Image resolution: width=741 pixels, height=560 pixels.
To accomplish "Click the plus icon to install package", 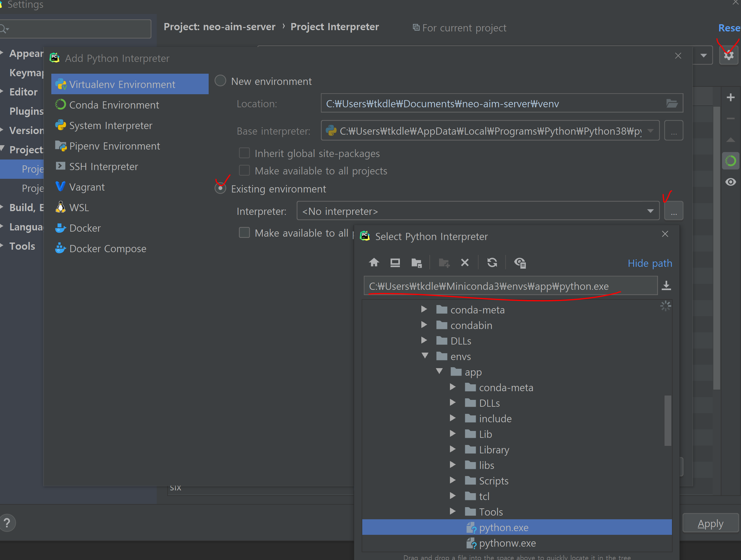I will tap(731, 97).
